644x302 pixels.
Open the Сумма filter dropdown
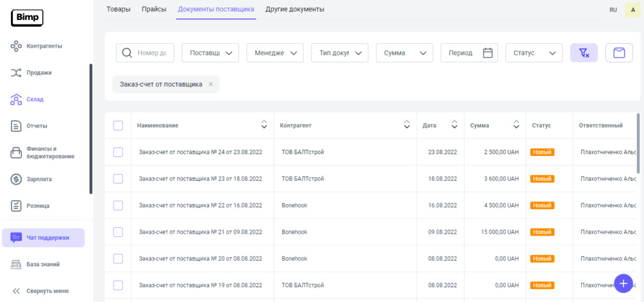tap(404, 53)
